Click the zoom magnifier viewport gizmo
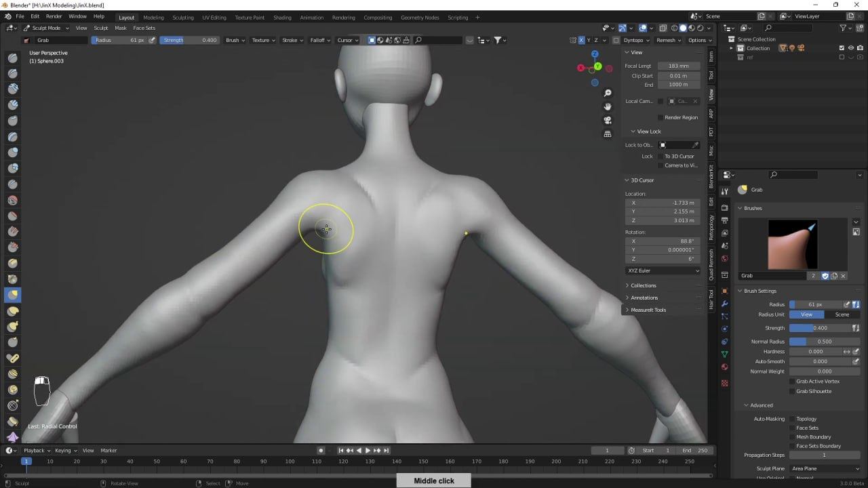The image size is (868, 488). coord(608,93)
